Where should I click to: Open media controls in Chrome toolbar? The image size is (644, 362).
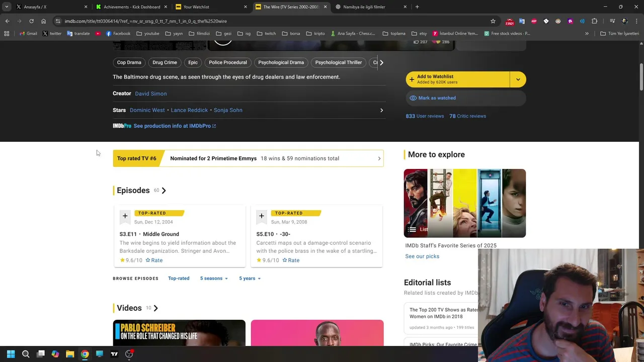coord(612,21)
